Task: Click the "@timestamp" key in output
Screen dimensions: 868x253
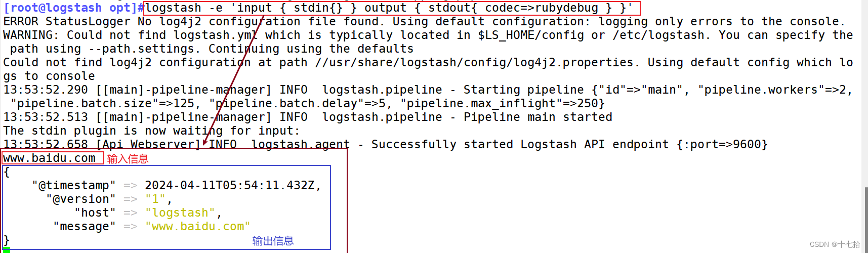Action: coord(74,186)
